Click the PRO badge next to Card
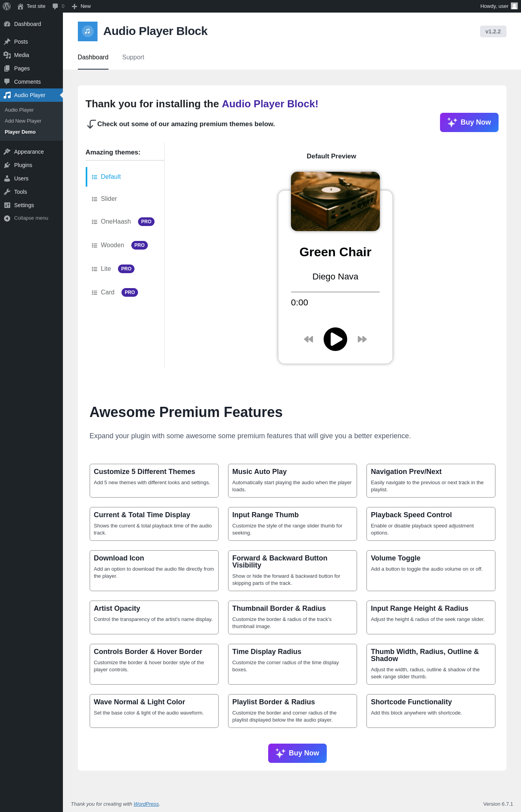Viewport: 521px width, 812px height. (130, 292)
